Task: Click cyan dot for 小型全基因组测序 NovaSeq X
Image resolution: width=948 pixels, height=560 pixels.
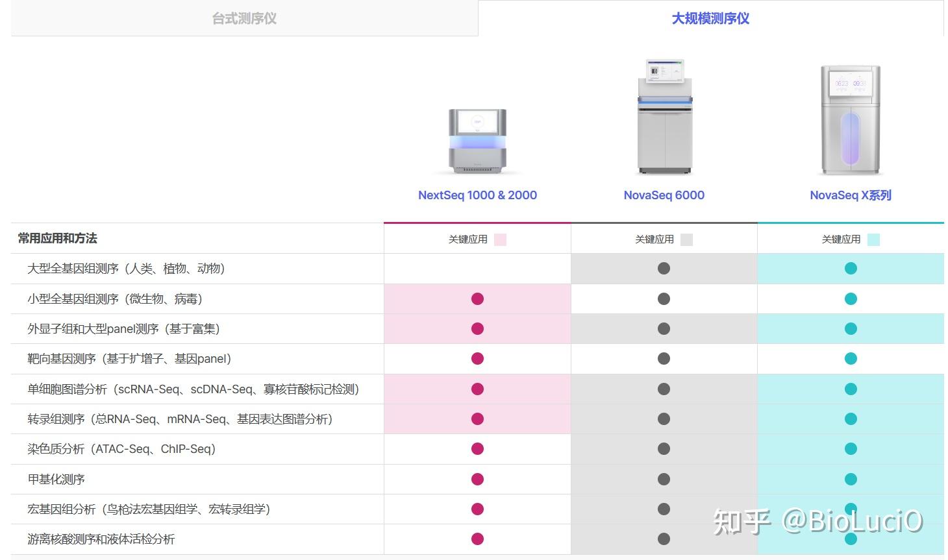Action: pos(851,299)
